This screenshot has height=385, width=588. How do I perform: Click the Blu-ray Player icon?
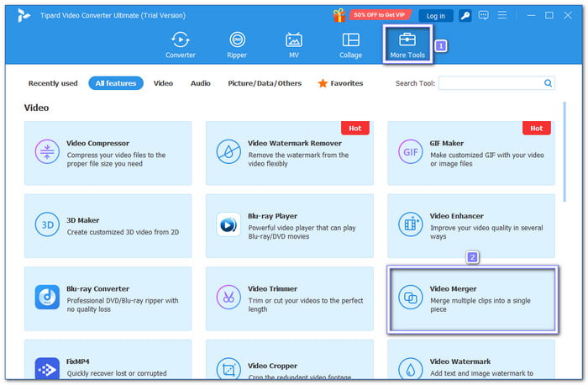[x=228, y=224]
